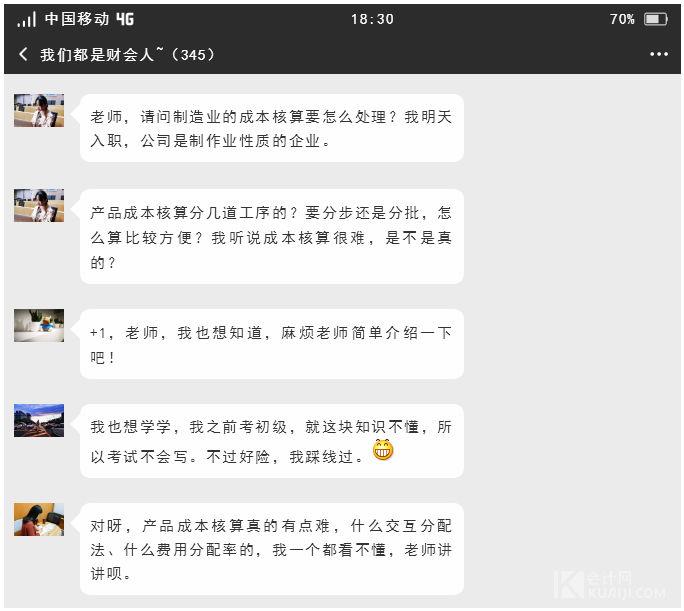
Task: Open the first sender's avatar photo
Action: point(39,110)
